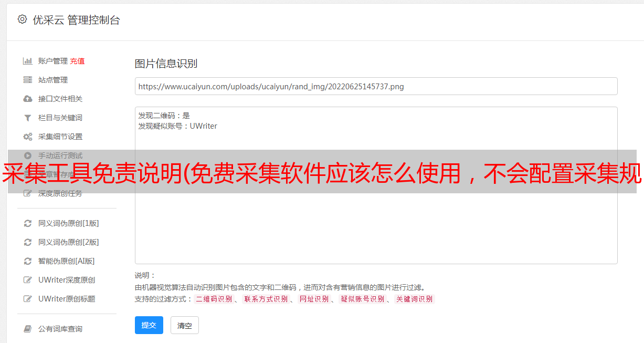Viewport: 644px width, 343px height.
Task: Click the cloud upload icon for 接口文件相关
Action: (28, 99)
